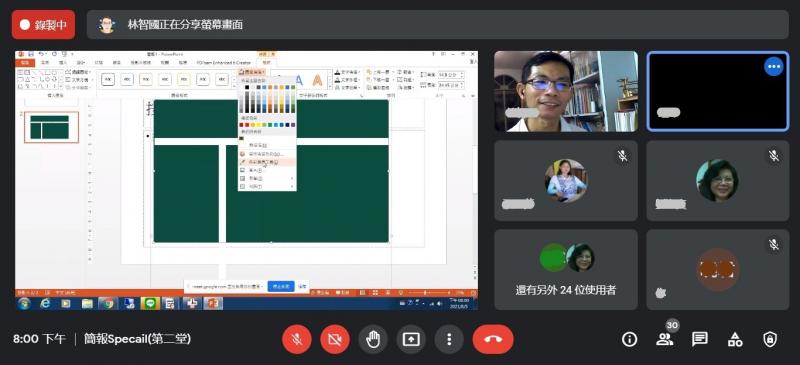Screen dimensions: 800x365
Task: Click the orange WordArt letter A style
Action: click(x=317, y=80)
